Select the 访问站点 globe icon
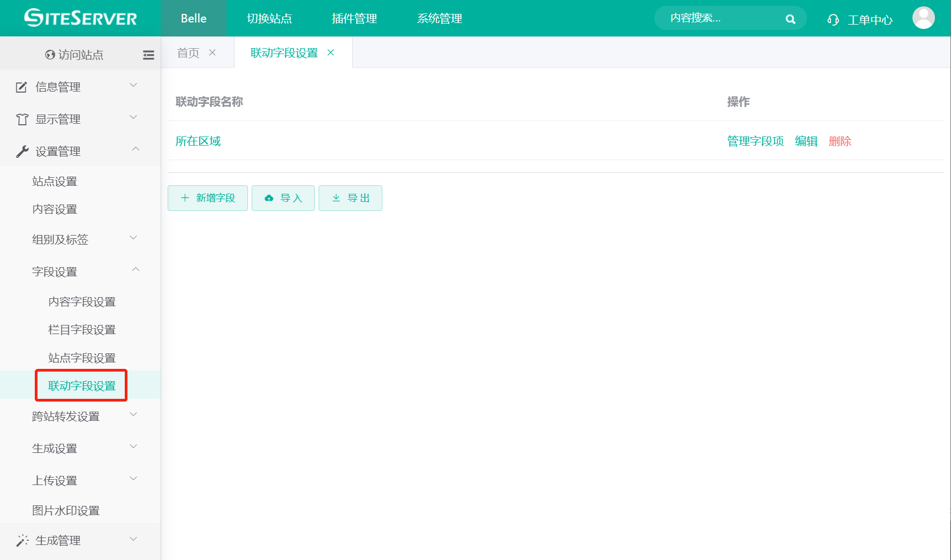 click(49, 54)
